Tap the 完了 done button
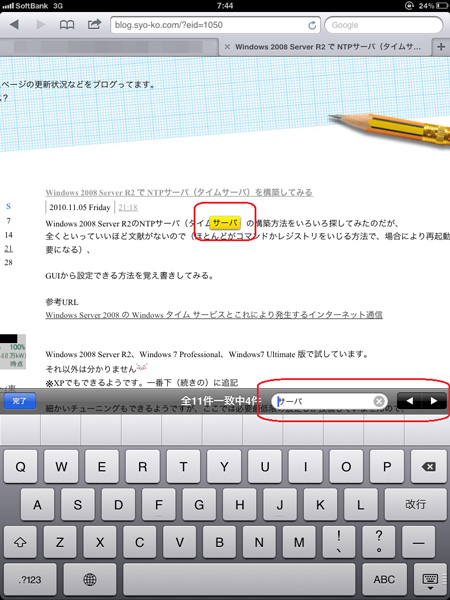Image resolution: width=450 pixels, height=600 pixels. (20, 401)
